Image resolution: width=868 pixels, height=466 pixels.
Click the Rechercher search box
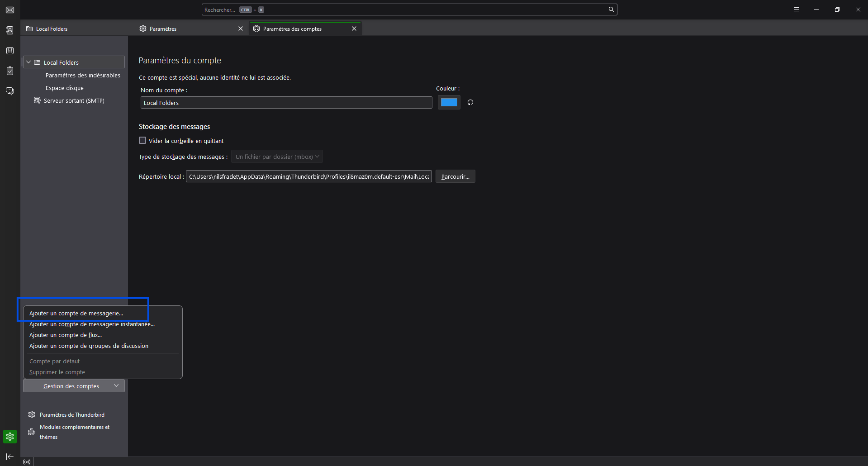(x=409, y=10)
